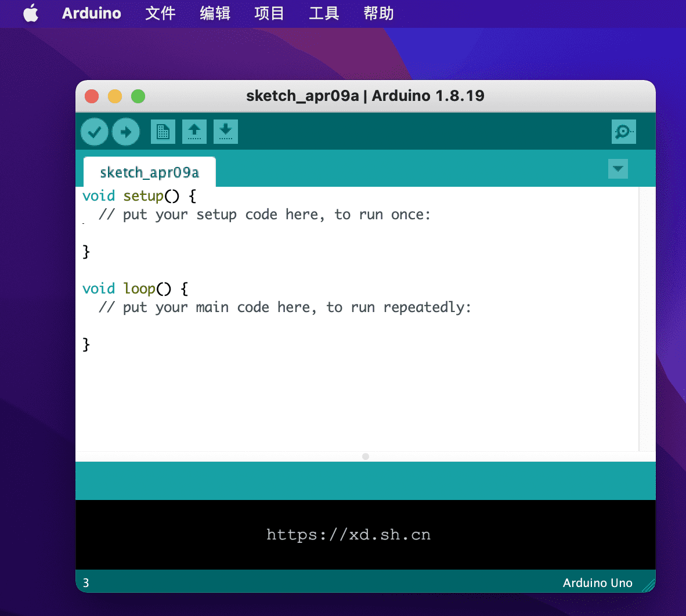Image resolution: width=686 pixels, height=616 pixels.
Task: Open the 项目 menu
Action: [x=269, y=13]
